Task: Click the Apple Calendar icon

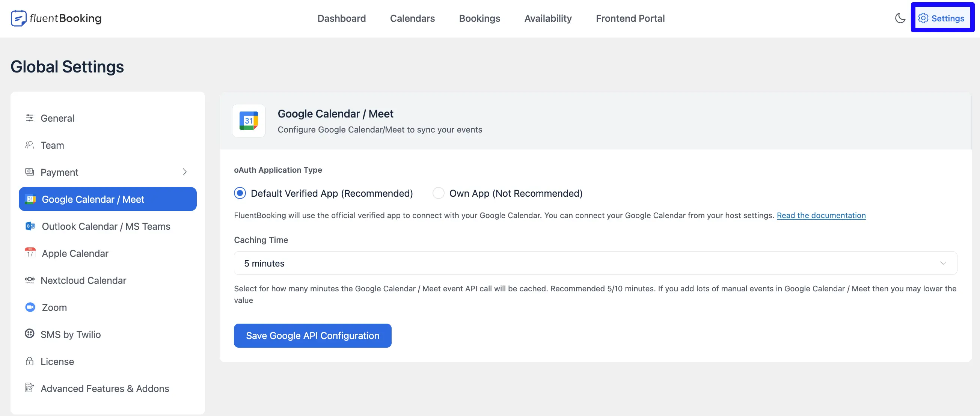Action: pos(30,253)
